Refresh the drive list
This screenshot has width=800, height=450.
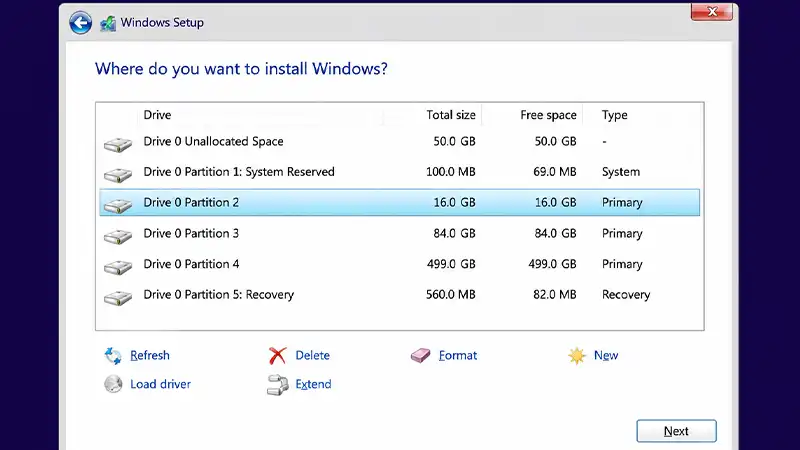point(149,356)
